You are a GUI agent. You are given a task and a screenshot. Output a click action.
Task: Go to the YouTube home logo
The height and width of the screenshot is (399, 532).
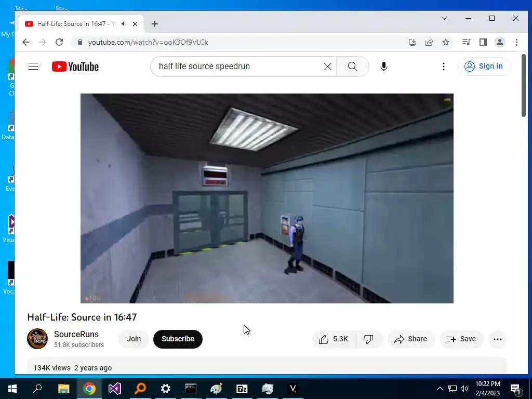click(x=75, y=66)
